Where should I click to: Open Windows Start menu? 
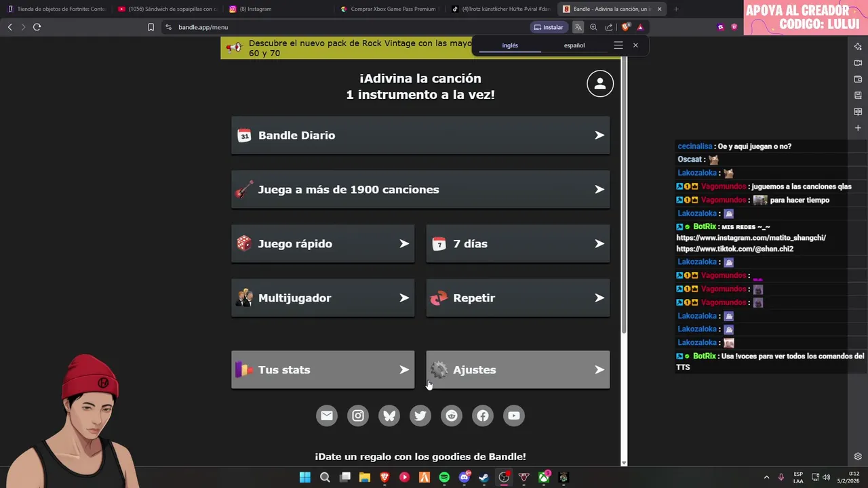(x=305, y=477)
